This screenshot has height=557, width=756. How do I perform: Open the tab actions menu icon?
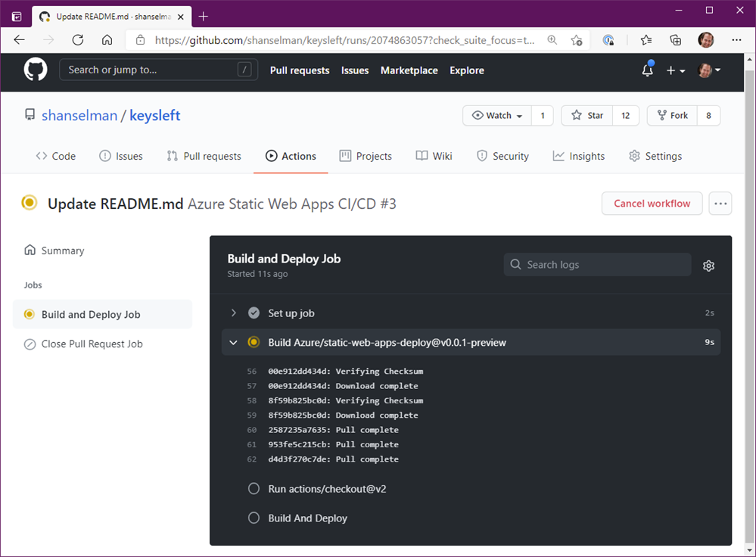pyautogui.click(x=17, y=17)
